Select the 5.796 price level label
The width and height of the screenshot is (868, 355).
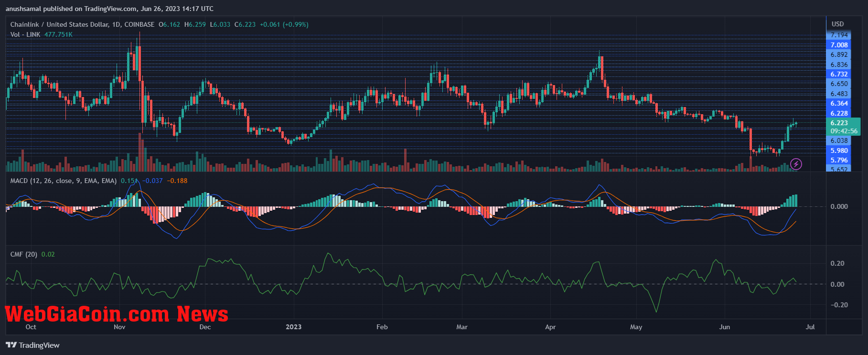tap(839, 160)
